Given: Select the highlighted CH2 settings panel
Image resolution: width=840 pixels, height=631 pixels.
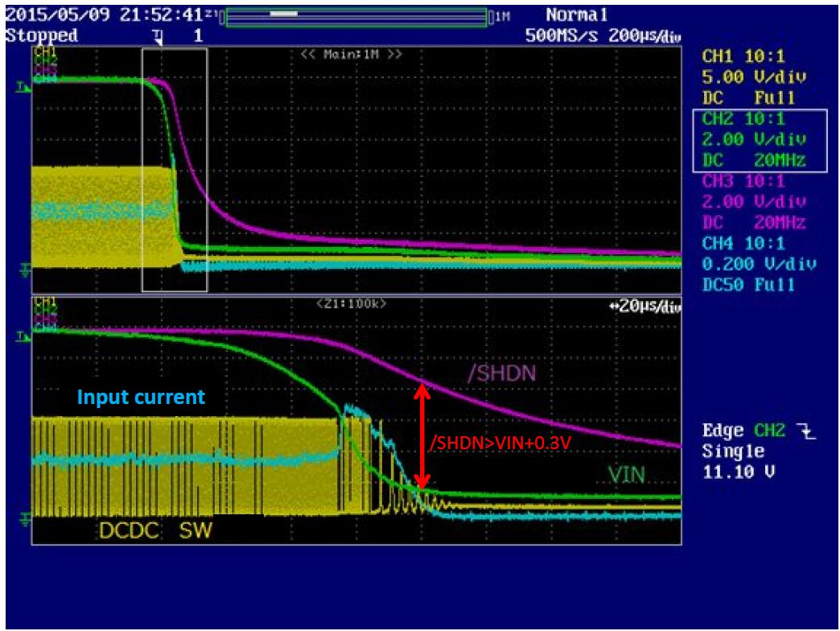Looking at the screenshot, I should pos(760,138).
